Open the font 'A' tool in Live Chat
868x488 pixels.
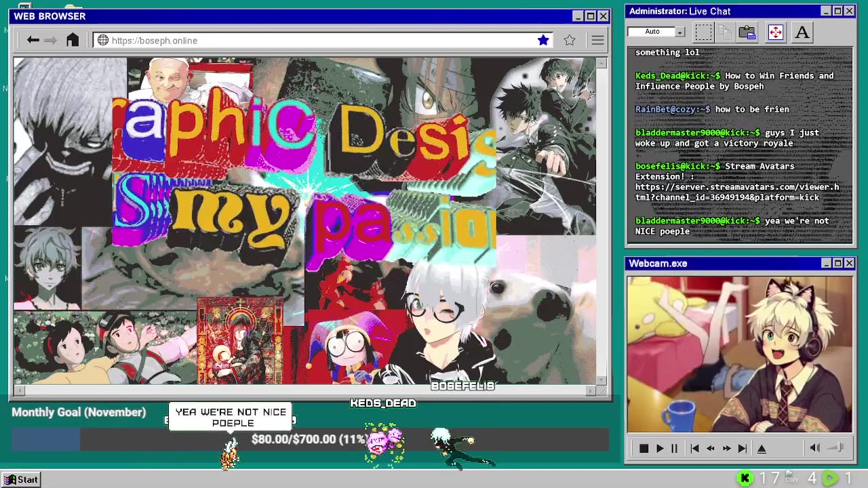coord(802,32)
